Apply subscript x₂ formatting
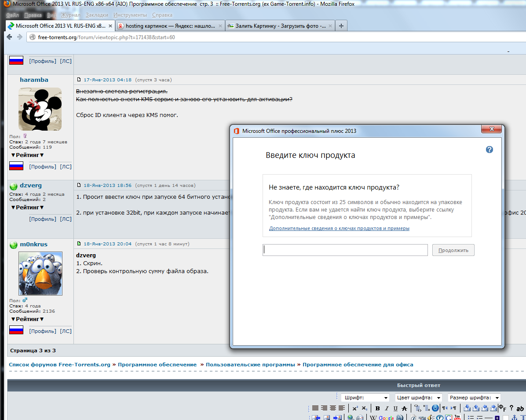The height and width of the screenshot is (420, 526). click(x=365, y=408)
